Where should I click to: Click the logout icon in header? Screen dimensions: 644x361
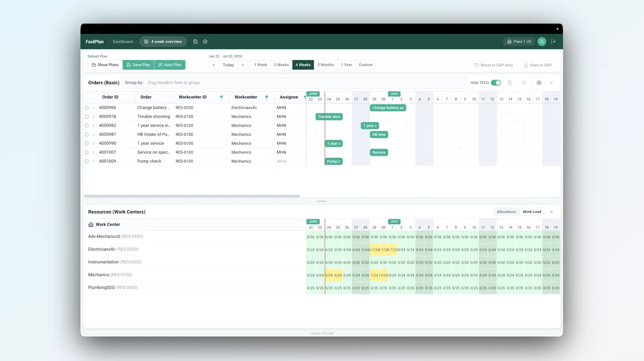[x=553, y=42]
